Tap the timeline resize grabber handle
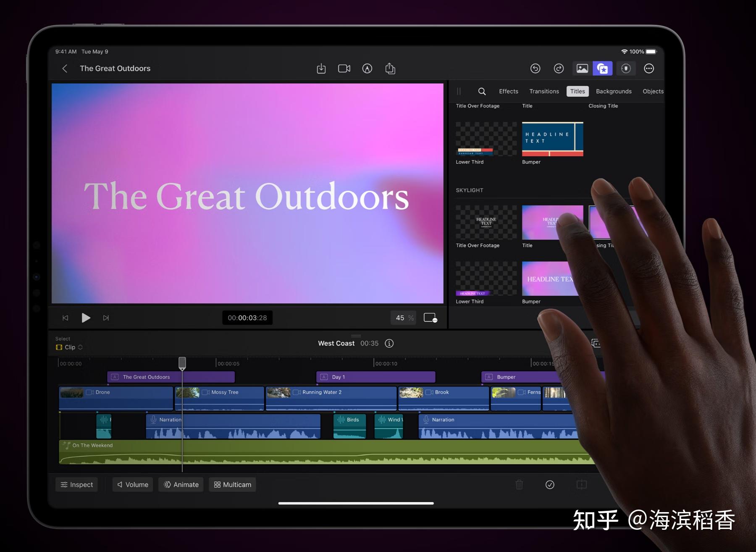The image size is (756, 552). 356,336
